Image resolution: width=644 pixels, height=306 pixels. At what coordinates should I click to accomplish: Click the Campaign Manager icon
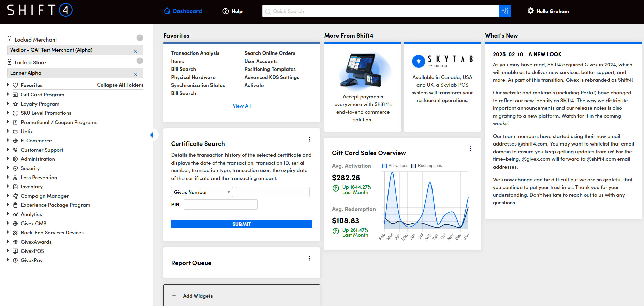click(x=15, y=196)
